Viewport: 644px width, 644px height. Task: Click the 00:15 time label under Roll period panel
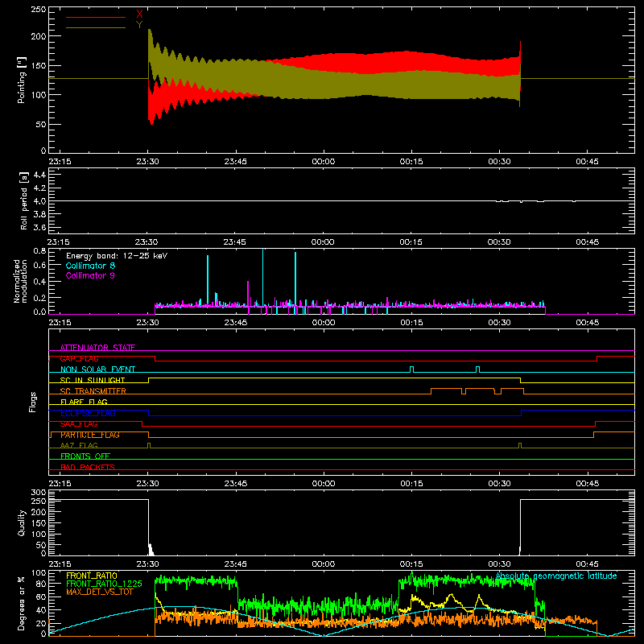click(411, 242)
